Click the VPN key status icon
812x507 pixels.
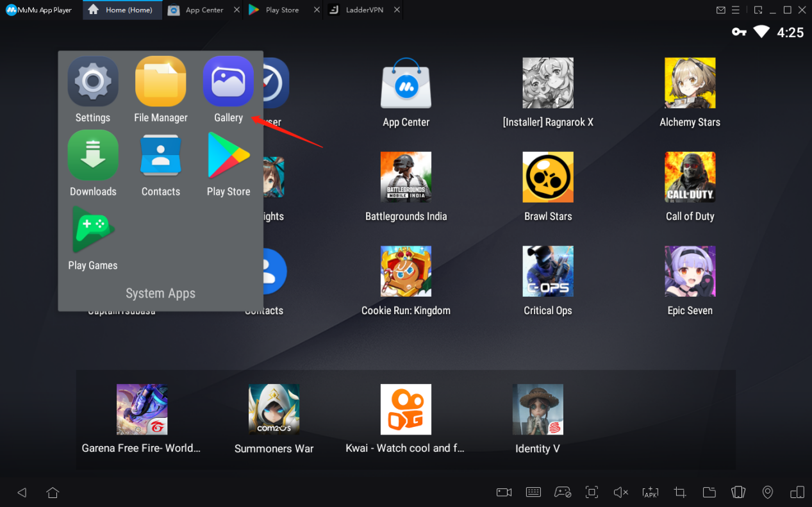pos(739,32)
